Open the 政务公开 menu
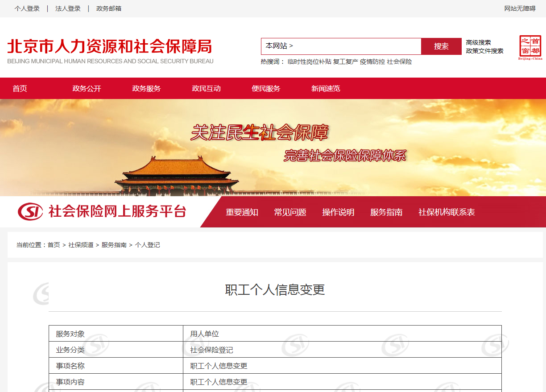The height and width of the screenshot is (392, 546). [x=87, y=88]
